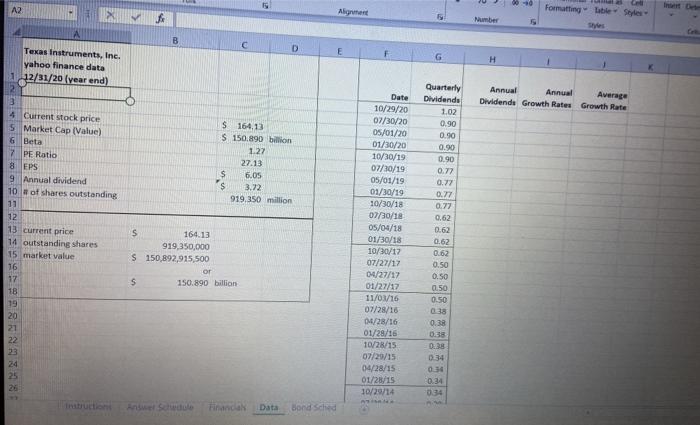Open the Format as Table dropdown
This screenshot has width=700, height=425.
[604, 10]
